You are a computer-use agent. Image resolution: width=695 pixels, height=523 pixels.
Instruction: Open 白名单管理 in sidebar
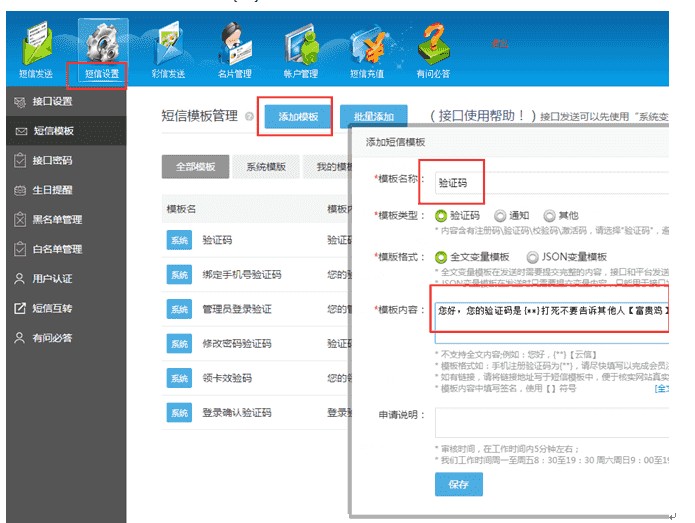[57, 249]
